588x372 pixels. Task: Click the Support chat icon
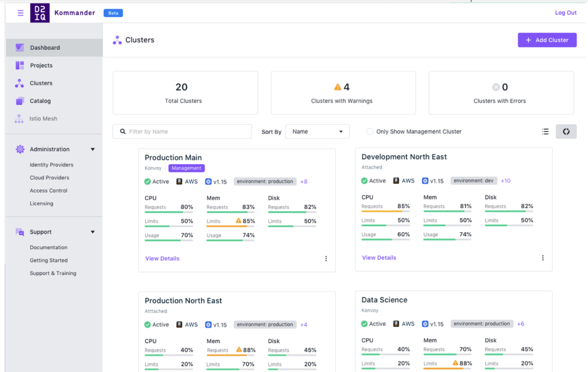click(x=20, y=232)
